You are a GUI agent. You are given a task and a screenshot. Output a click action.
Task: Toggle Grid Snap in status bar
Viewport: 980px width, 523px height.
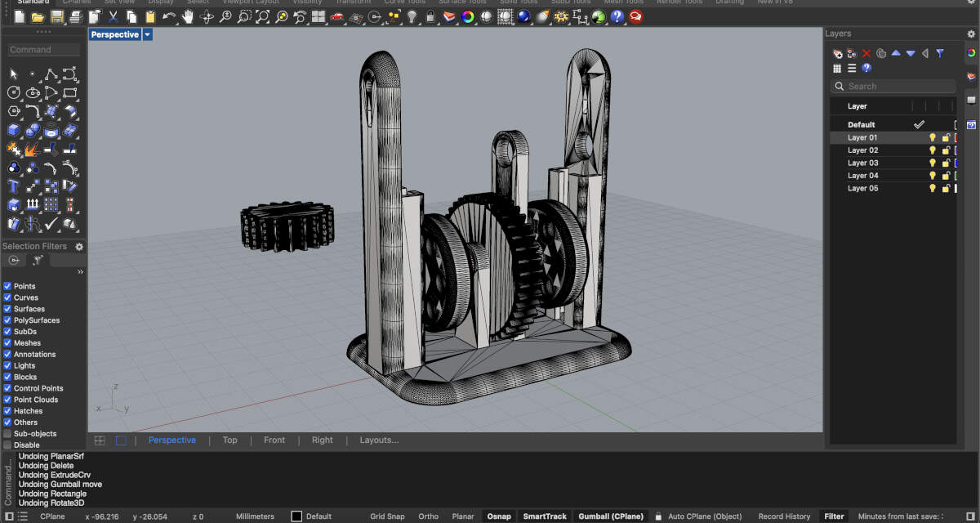(387, 516)
